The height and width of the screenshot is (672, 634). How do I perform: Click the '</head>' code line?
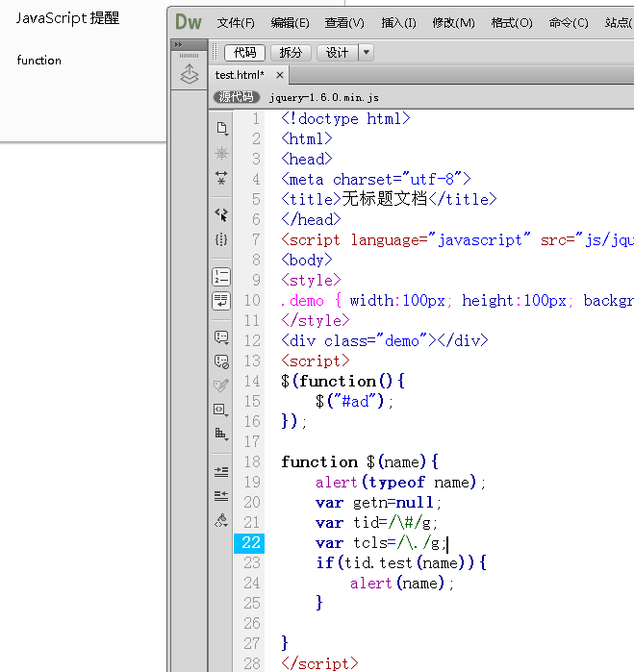pyautogui.click(x=311, y=219)
